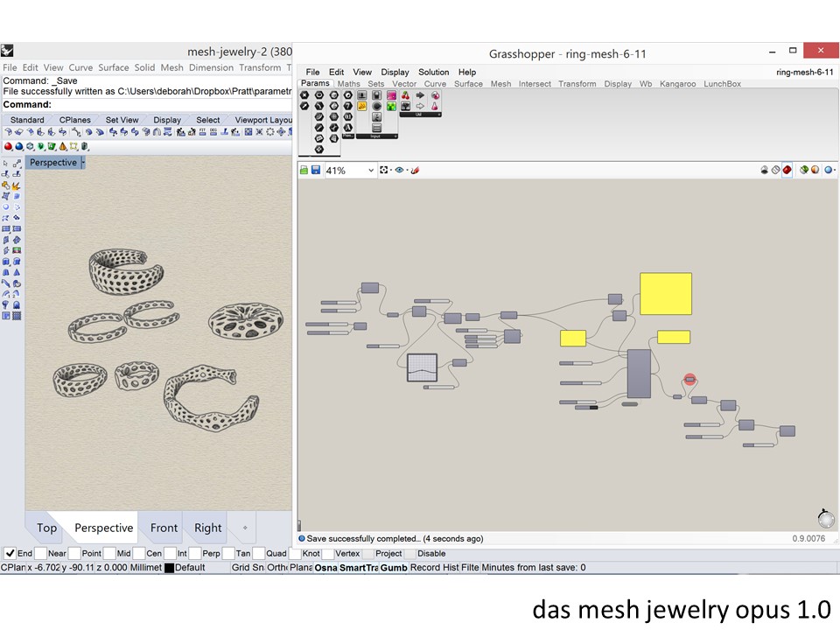Disable the End object snap checkbox
This screenshot has height=630, width=840.
[10, 553]
